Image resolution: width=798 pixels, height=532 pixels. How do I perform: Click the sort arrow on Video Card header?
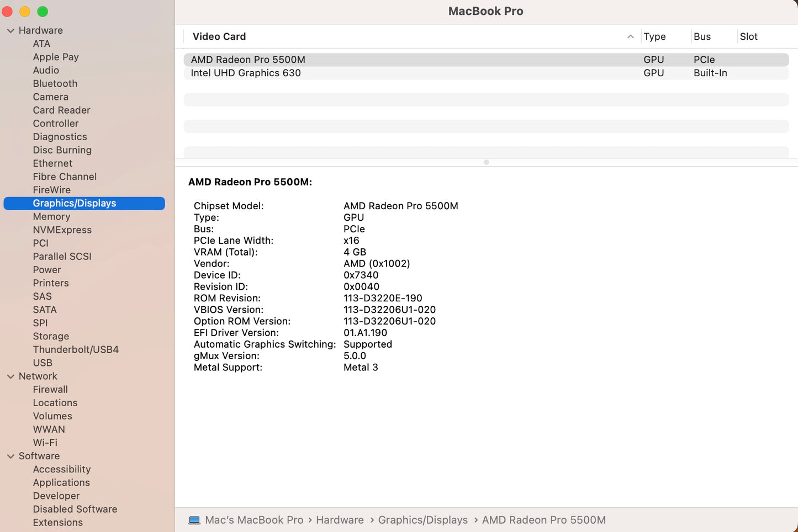(630, 36)
